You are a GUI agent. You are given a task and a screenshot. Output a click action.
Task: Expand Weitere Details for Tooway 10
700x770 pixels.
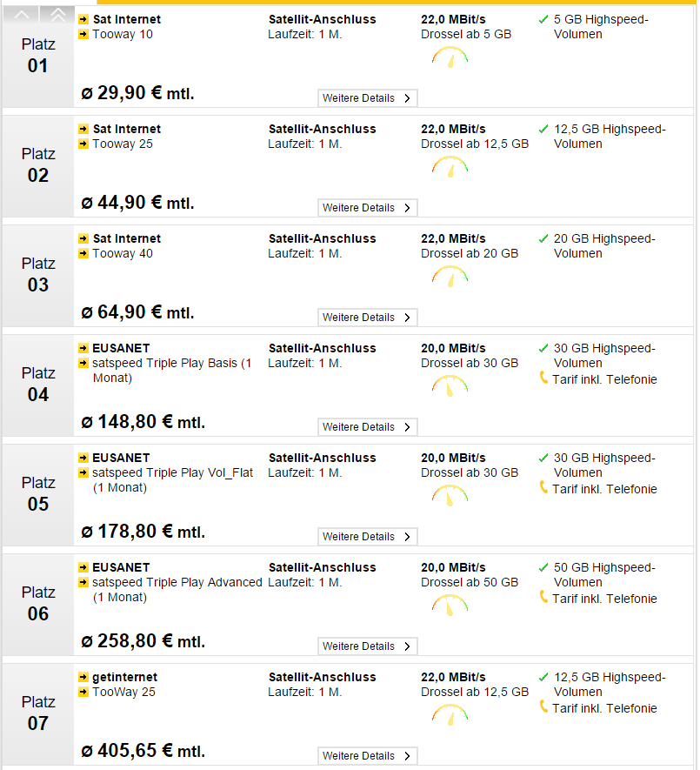pos(368,98)
